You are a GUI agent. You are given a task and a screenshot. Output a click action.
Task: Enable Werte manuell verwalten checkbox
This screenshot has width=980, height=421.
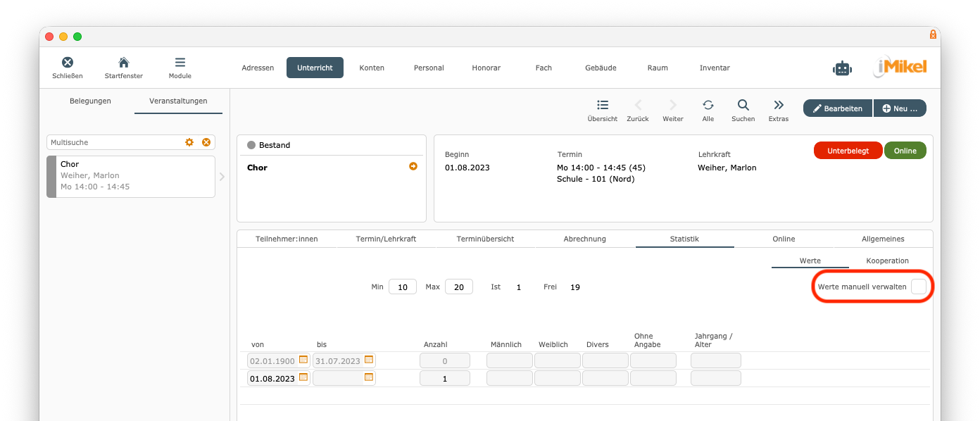pos(919,287)
